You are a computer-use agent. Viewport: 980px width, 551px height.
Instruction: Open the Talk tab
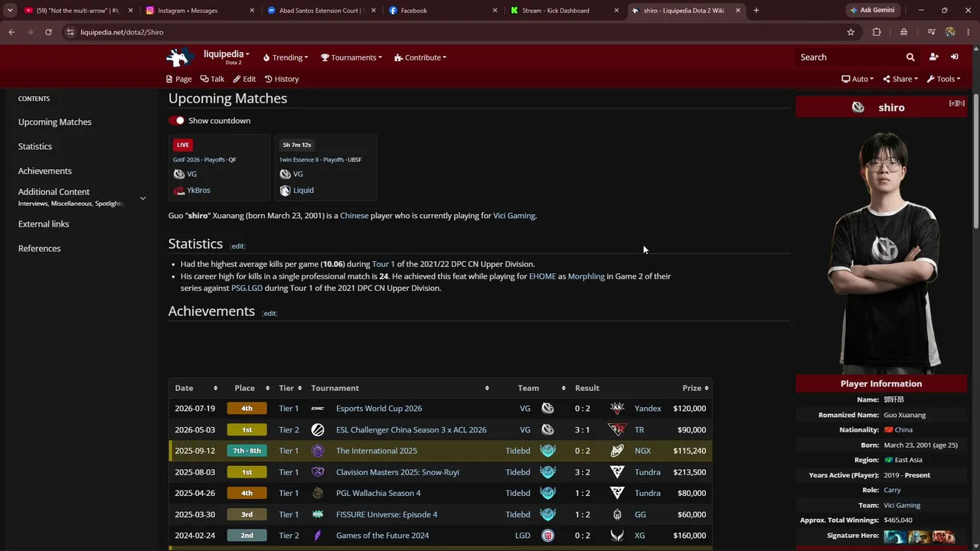coord(212,79)
